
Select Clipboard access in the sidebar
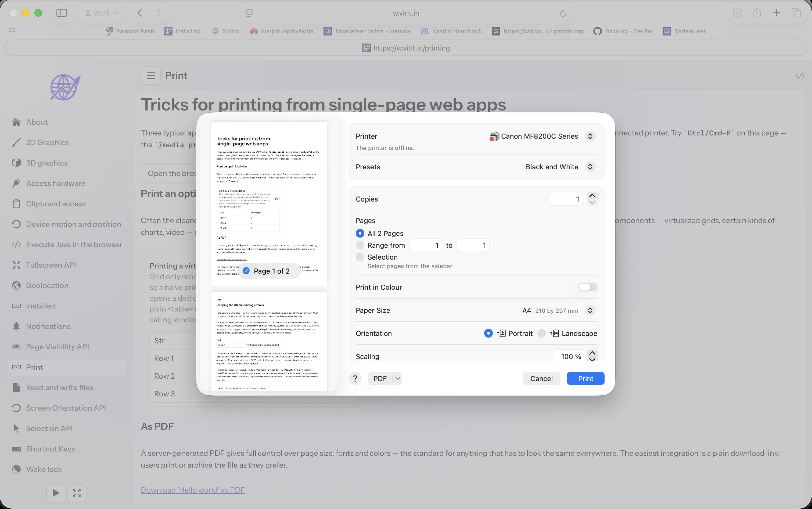point(56,204)
